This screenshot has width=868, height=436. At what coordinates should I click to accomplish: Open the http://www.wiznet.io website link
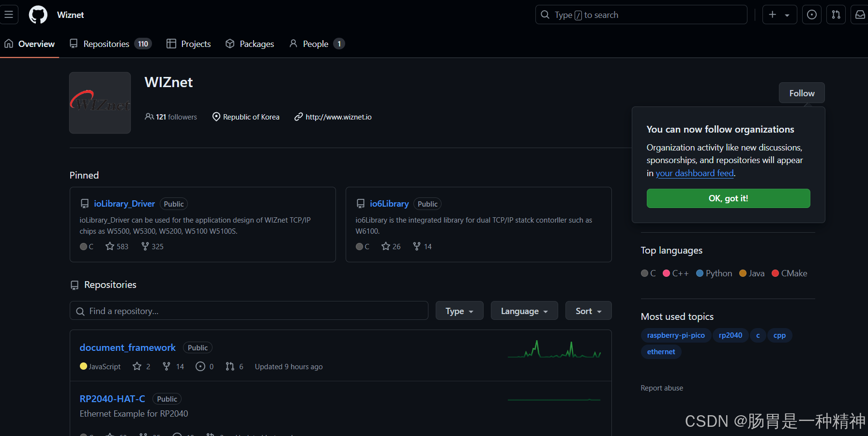pos(338,117)
